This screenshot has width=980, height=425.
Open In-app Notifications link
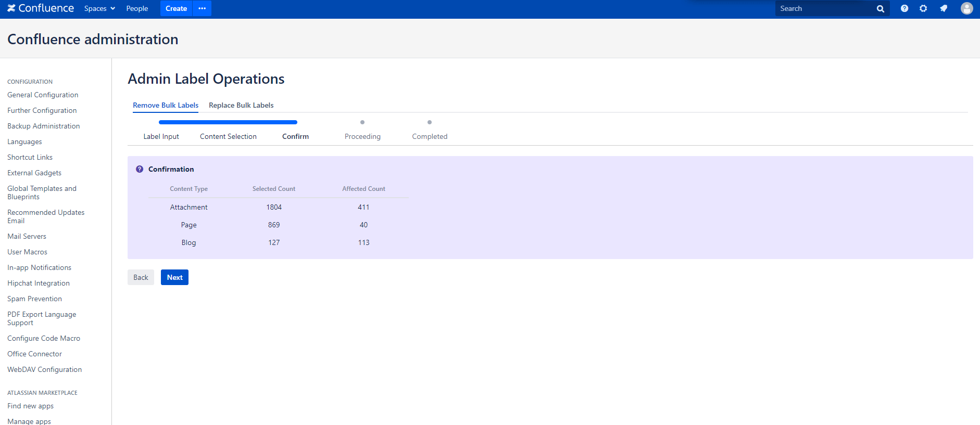tap(39, 267)
